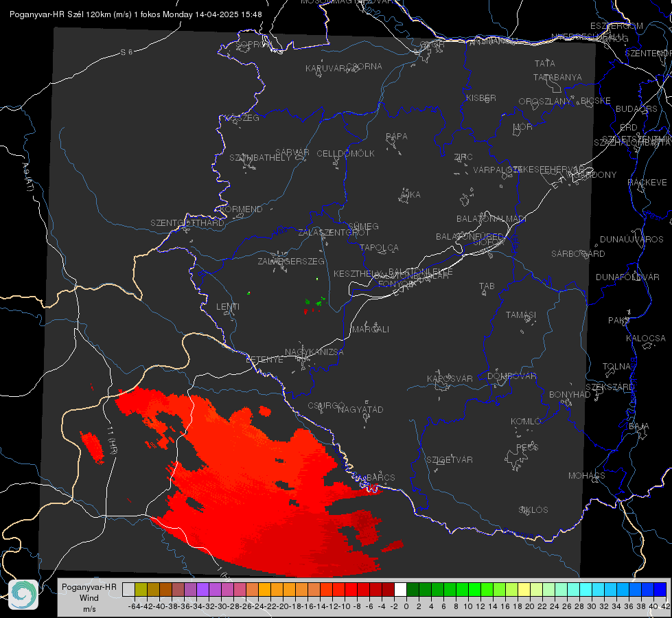
Task: Click the PÉCS city label
Action: pos(527,447)
